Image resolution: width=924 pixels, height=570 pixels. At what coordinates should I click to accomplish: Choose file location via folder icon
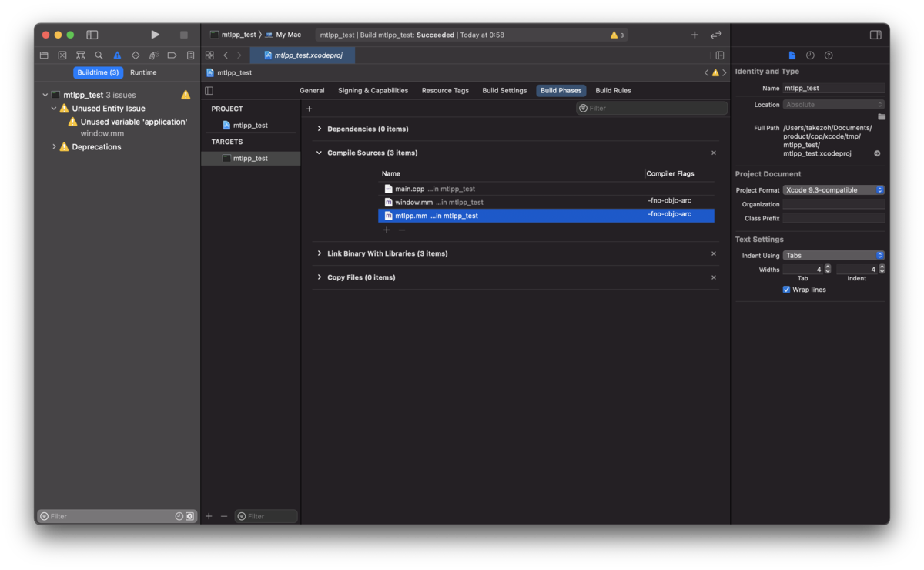881,117
